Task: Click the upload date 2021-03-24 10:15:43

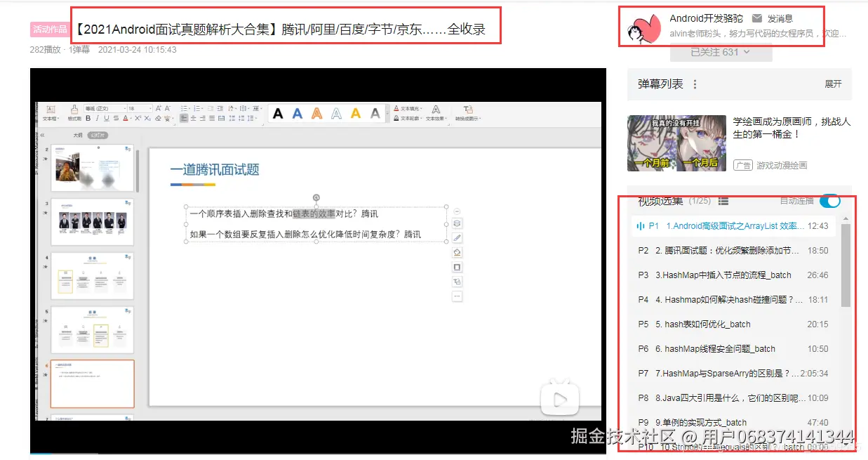Action: [137, 50]
